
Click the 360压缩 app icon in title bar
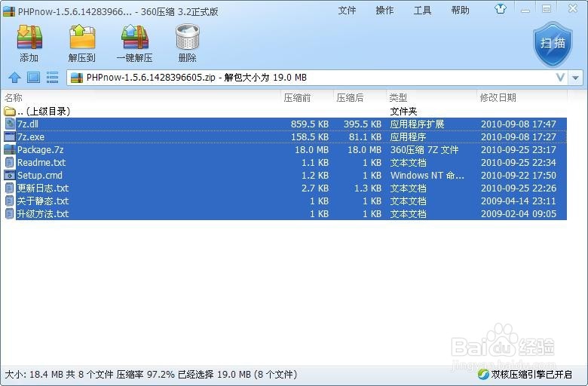tap(9, 11)
